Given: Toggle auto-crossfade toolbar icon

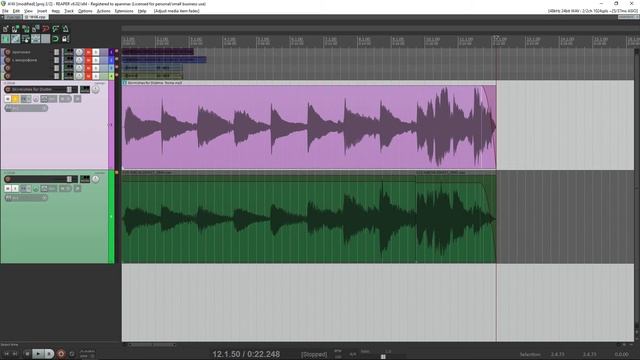Looking at the screenshot, I should coord(6,39).
